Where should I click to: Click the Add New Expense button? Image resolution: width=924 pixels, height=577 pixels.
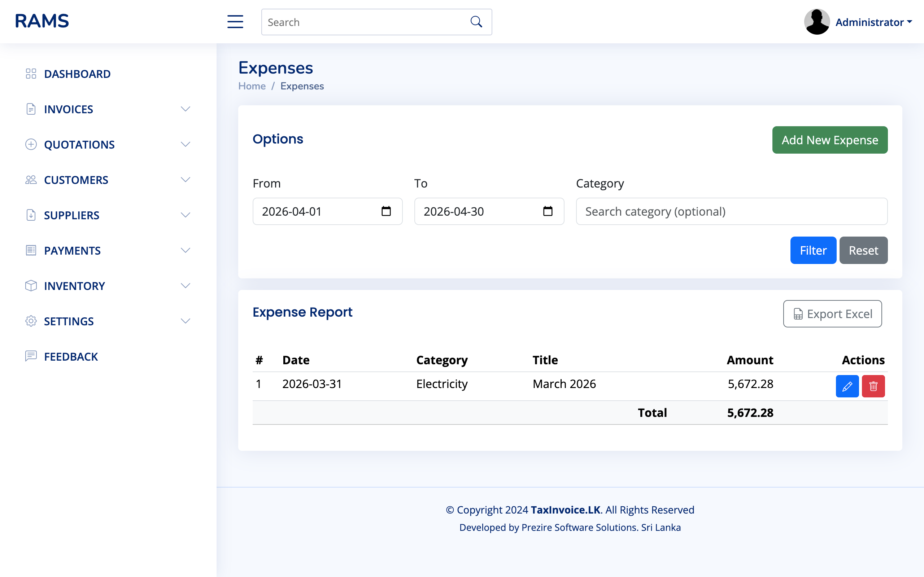click(x=829, y=140)
